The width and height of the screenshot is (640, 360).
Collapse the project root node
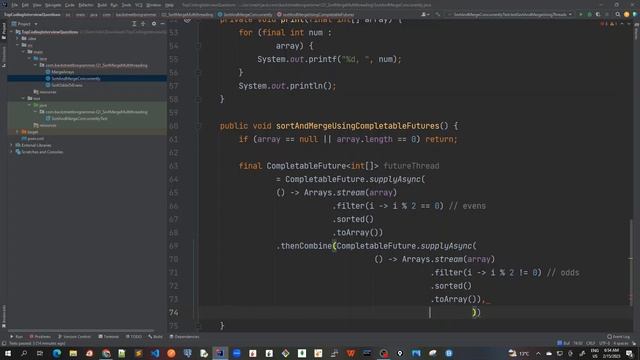tap(11, 32)
